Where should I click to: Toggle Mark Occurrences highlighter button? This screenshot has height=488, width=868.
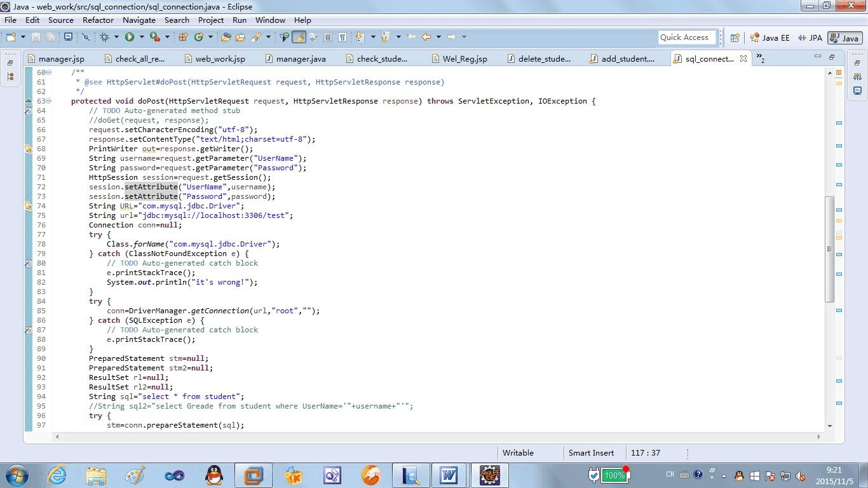tap(299, 37)
